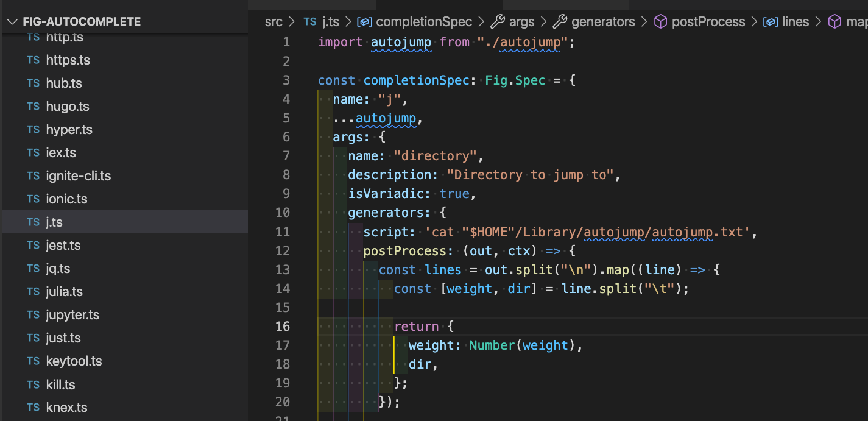Open ignite-cli.ts file

tap(78, 176)
